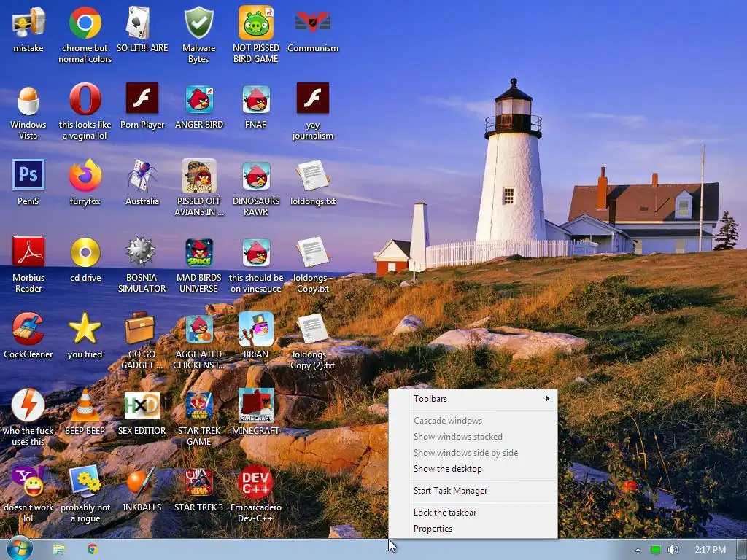Open taskbar 'Properties' entry

click(473, 529)
